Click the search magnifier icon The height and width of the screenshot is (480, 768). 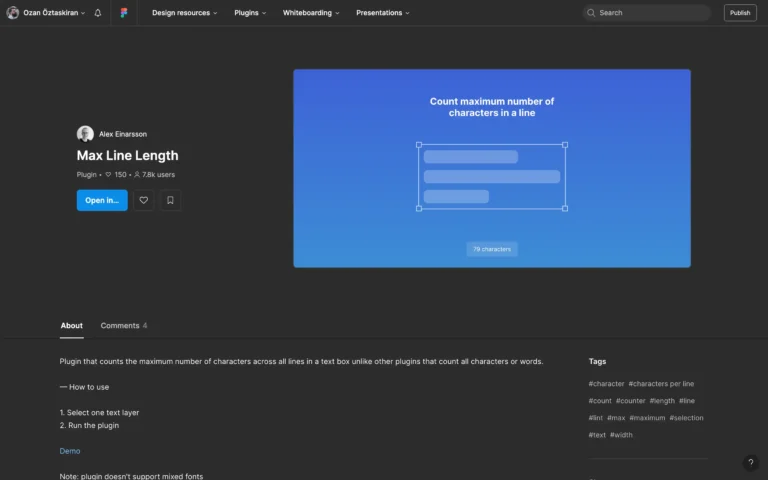pos(591,13)
